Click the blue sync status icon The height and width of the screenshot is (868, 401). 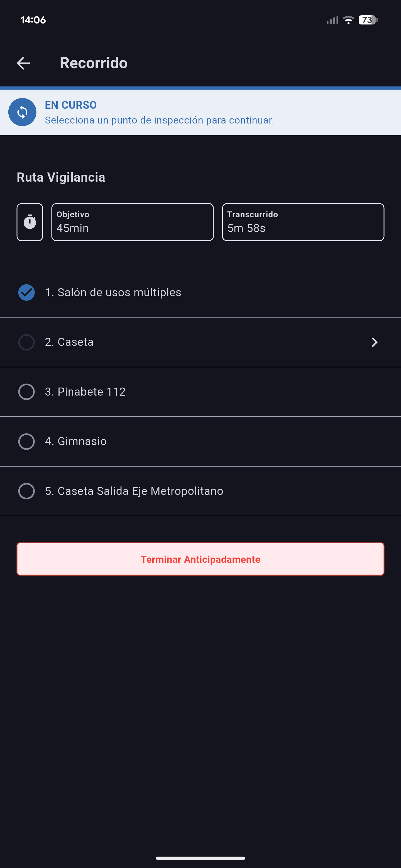tap(22, 112)
